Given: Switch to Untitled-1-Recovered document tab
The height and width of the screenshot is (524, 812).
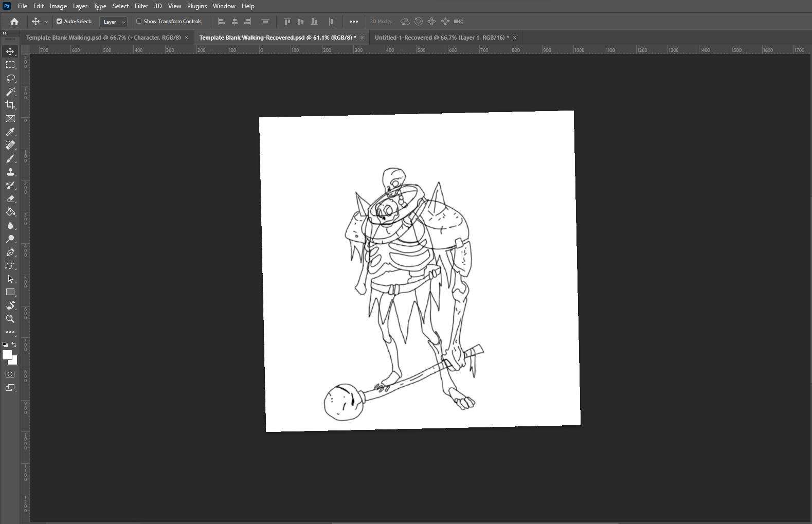Looking at the screenshot, I should tap(442, 38).
